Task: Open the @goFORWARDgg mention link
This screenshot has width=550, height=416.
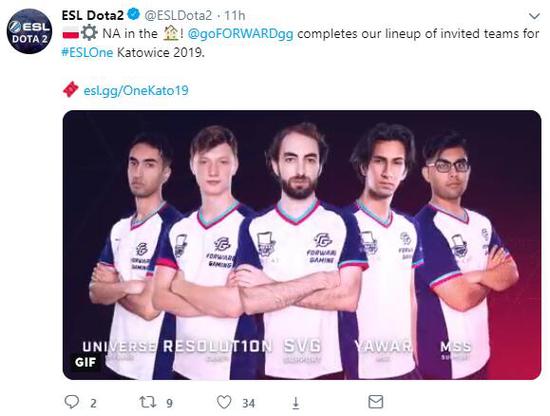Action: click(241, 34)
